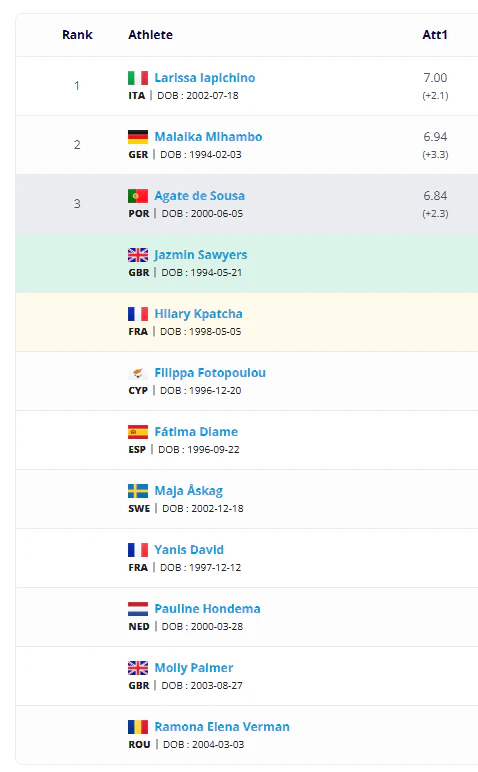Open Malaika Mihambo athlete profile

208,137
